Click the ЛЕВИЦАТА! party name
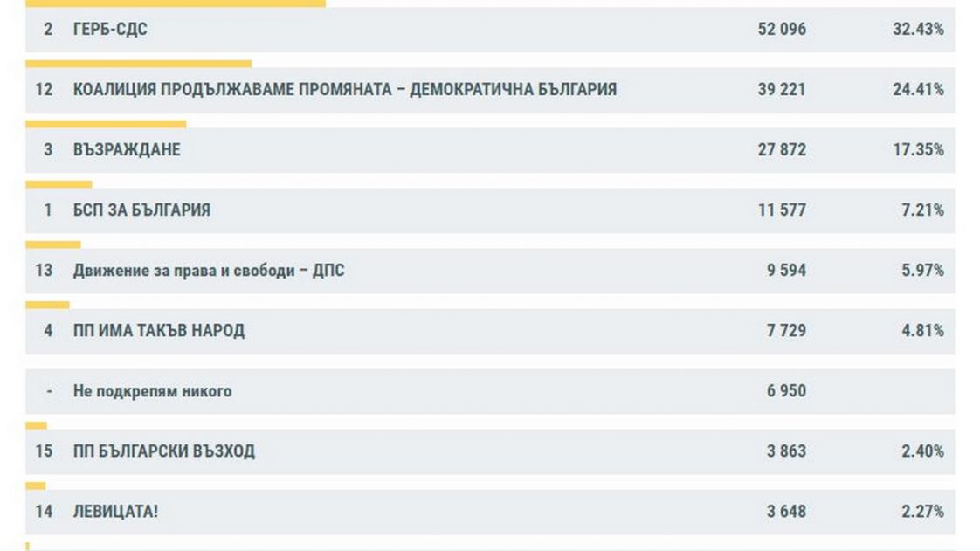Screen dimensions: 980x551 click(x=115, y=512)
